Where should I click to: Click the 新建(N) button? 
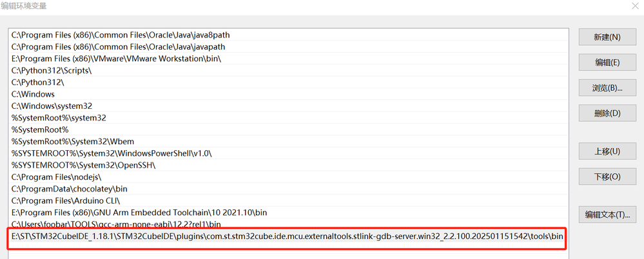pyautogui.click(x=607, y=37)
